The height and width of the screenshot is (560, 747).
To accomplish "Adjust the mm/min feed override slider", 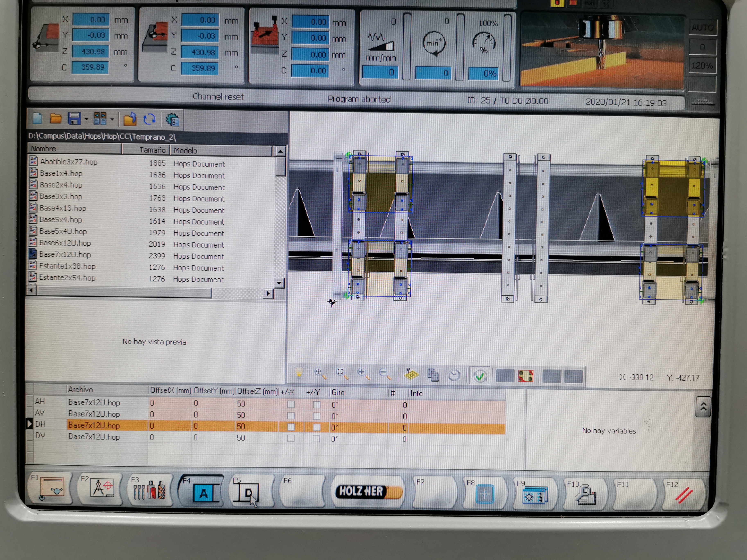I will click(407, 47).
